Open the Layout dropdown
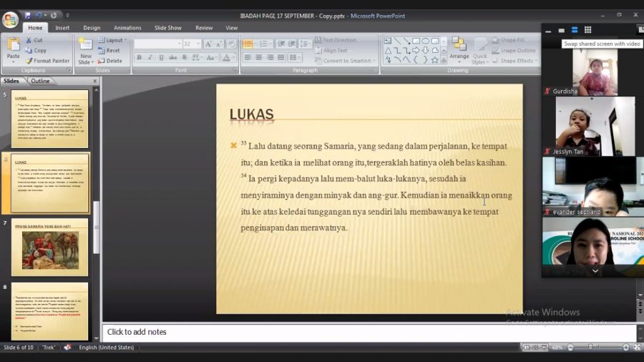Viewport: 644px width, 362px height. (x=112, y=40)
